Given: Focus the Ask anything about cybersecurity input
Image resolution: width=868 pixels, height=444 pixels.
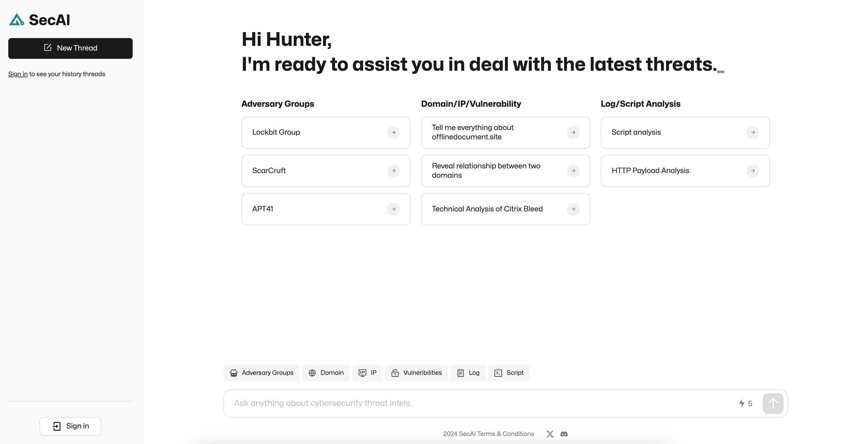Looking at the screenshot, I should point(481,404).
